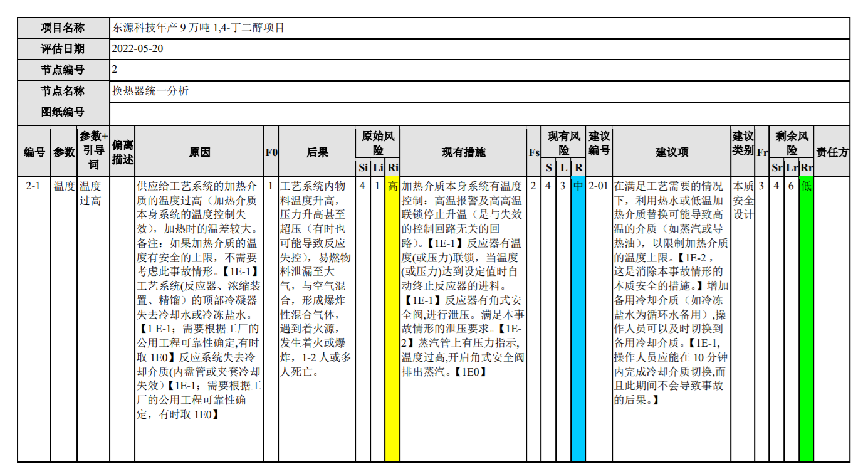Click the blue 中 existing risk cell
This screenshot has width=868, height=469.
578,320
